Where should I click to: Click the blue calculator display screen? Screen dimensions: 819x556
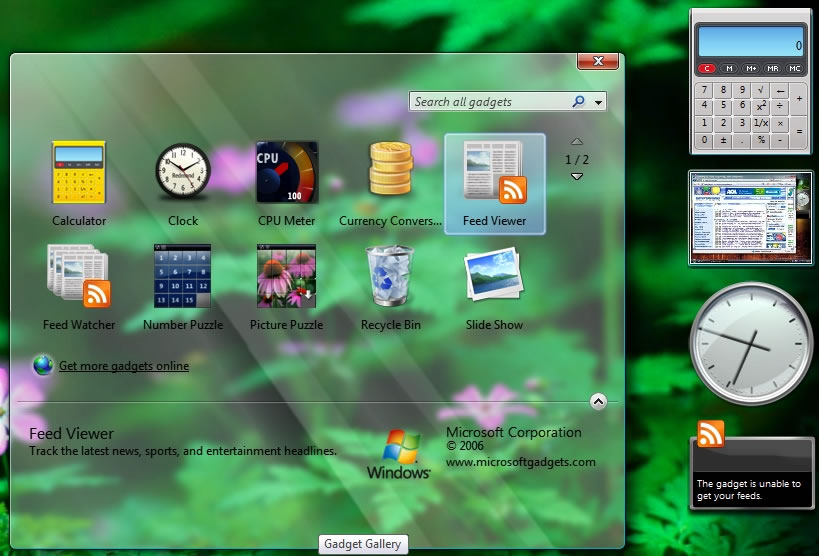tap(751, 41)
